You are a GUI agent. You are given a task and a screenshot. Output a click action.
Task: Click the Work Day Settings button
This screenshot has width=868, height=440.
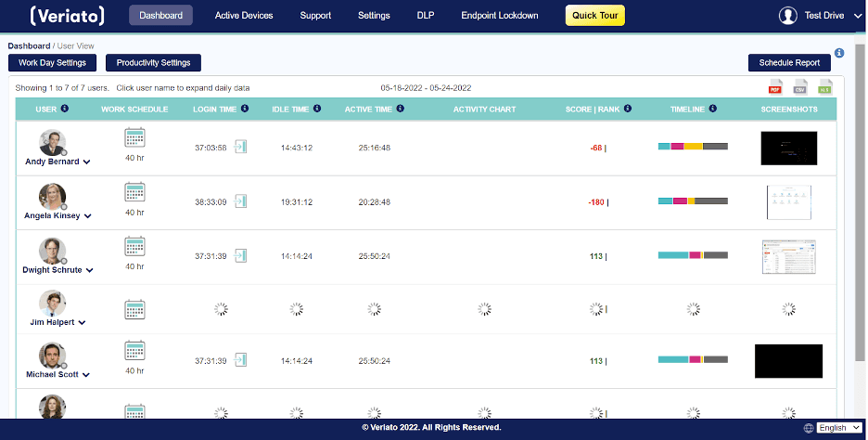click(x=52, y=63)
